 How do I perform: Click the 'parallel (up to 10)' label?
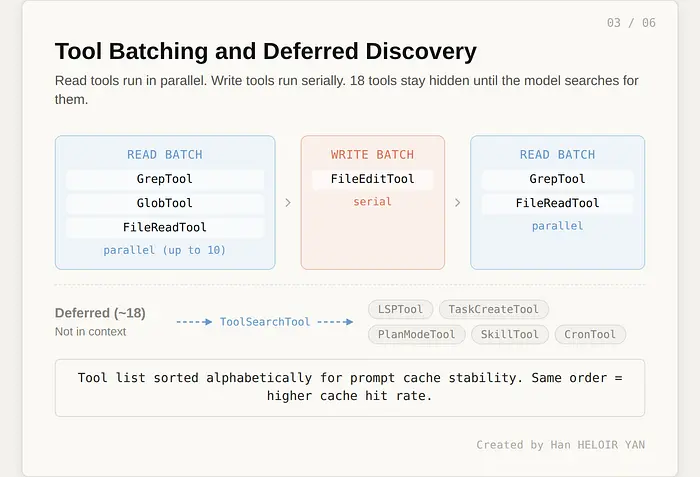[165, 250]
